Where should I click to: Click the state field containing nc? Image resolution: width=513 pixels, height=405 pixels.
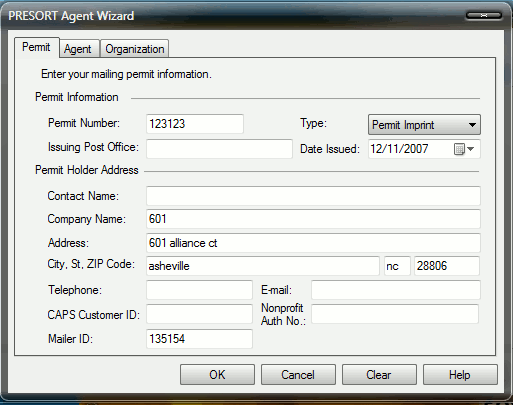[x=397, y=266]
